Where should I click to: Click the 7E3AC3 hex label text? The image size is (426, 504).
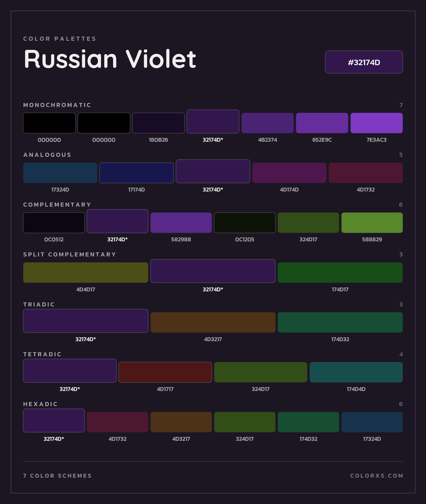pos(376,140)
